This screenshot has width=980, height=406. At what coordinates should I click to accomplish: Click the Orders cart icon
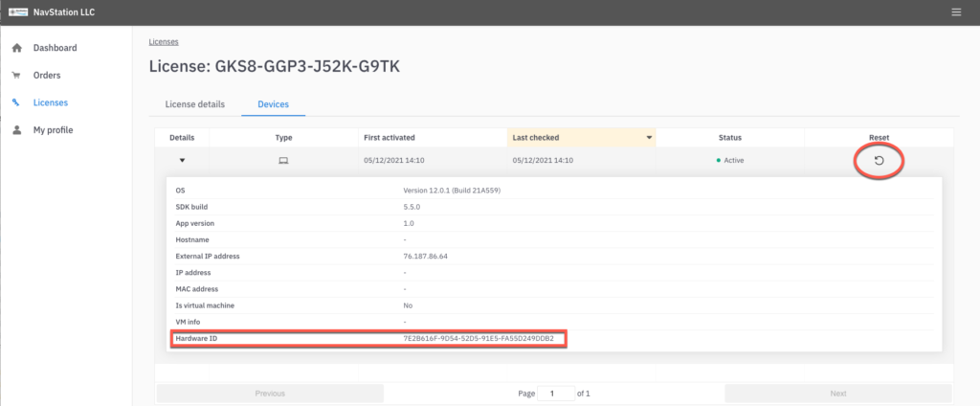[17, 75]
